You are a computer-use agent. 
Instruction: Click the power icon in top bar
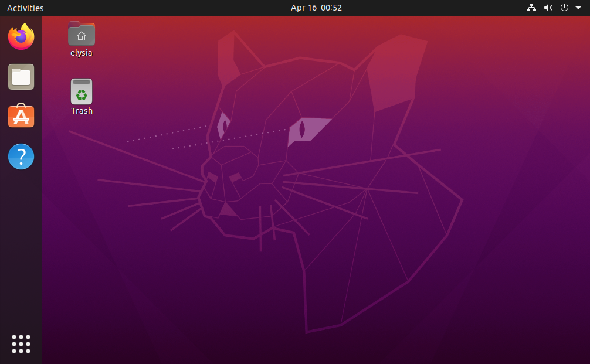(x=564, y=8)
